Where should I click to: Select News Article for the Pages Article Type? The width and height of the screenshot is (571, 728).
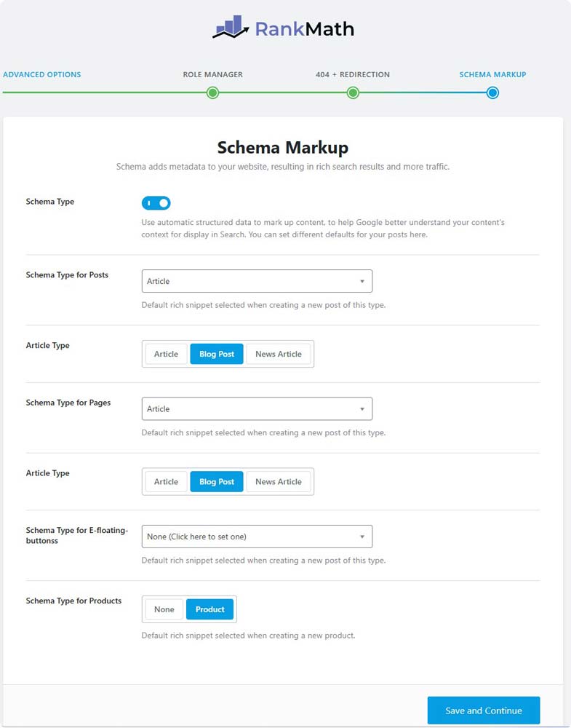tap(279, 481)
